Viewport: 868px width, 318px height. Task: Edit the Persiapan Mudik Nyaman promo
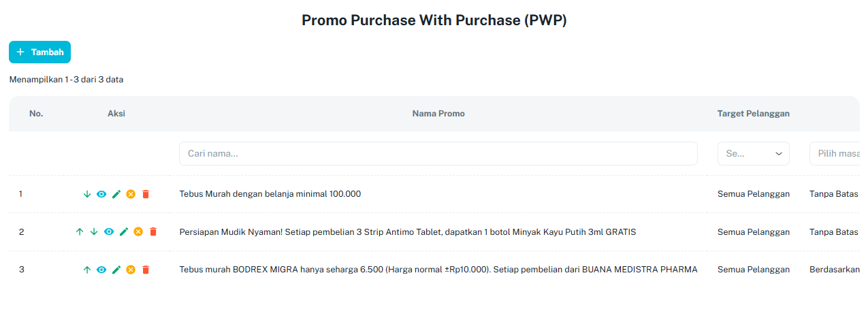click(x=124, y=232)
